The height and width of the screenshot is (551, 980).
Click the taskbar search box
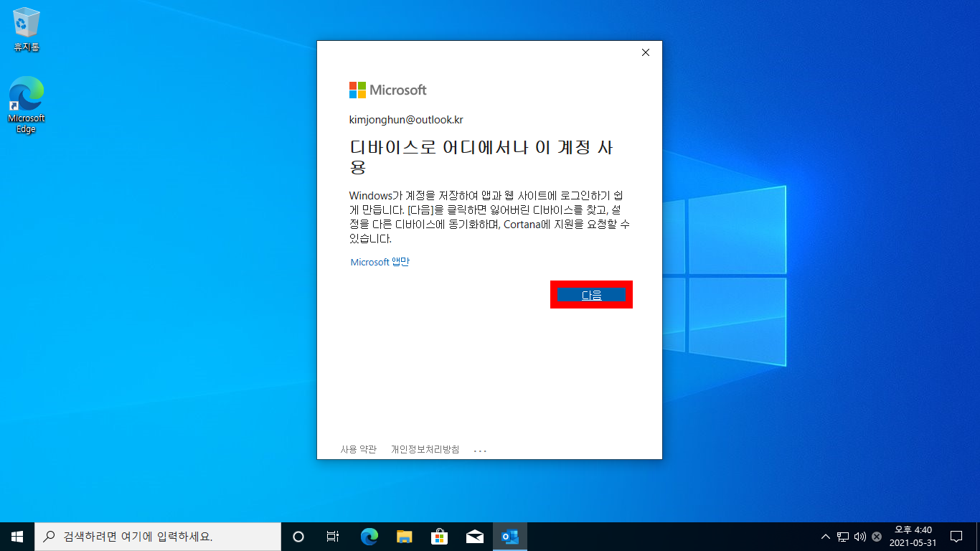click(x=158, y=537)
